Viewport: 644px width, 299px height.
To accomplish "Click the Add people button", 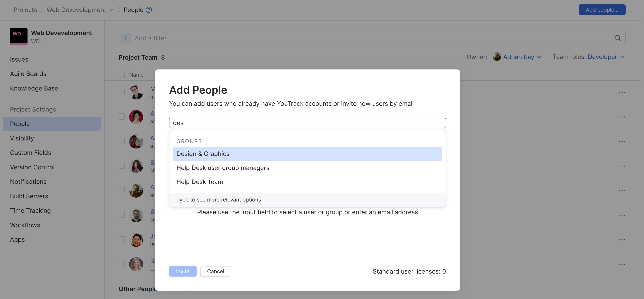I will (602, 9).
